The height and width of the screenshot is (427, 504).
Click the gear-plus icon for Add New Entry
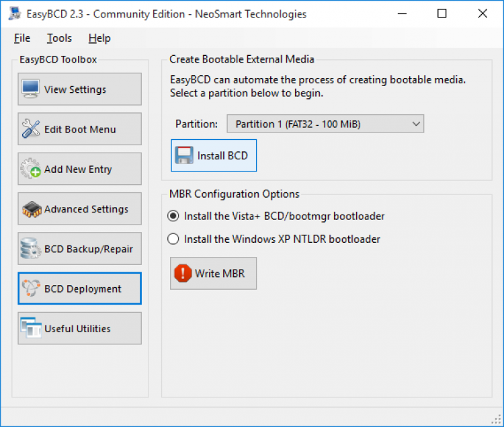coord(31,169)
